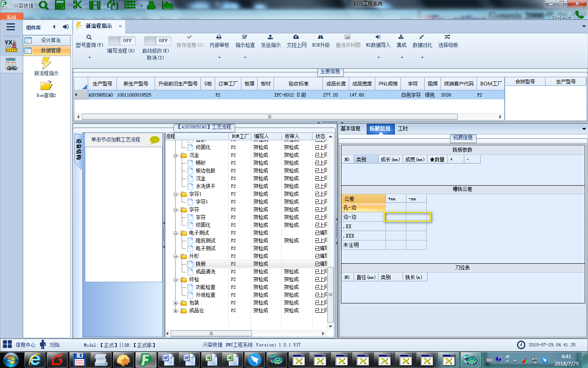Click the 边-边 +mm tolerance input cell
The height and width of the screenshot is (368, 588).
click(x=396, y=217)
